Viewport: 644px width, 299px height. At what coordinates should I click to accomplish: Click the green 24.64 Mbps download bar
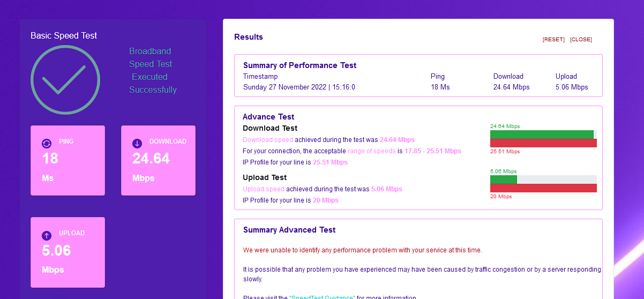541,134
